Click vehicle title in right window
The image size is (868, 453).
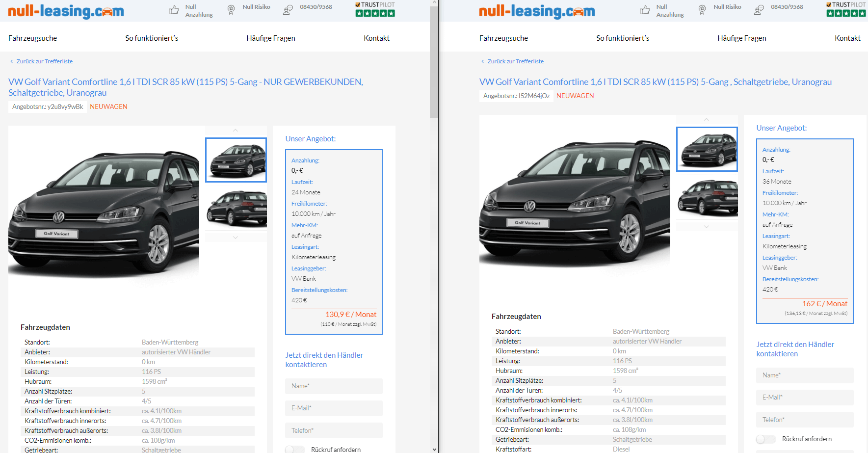pyautogui.click(x=656, y=82)
